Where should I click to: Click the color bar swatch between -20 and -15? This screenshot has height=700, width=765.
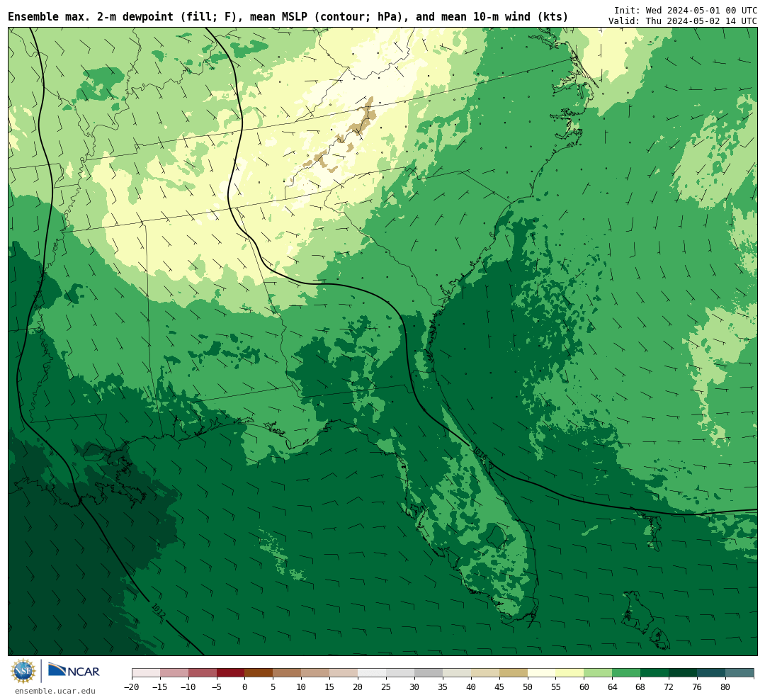point(146,672)
